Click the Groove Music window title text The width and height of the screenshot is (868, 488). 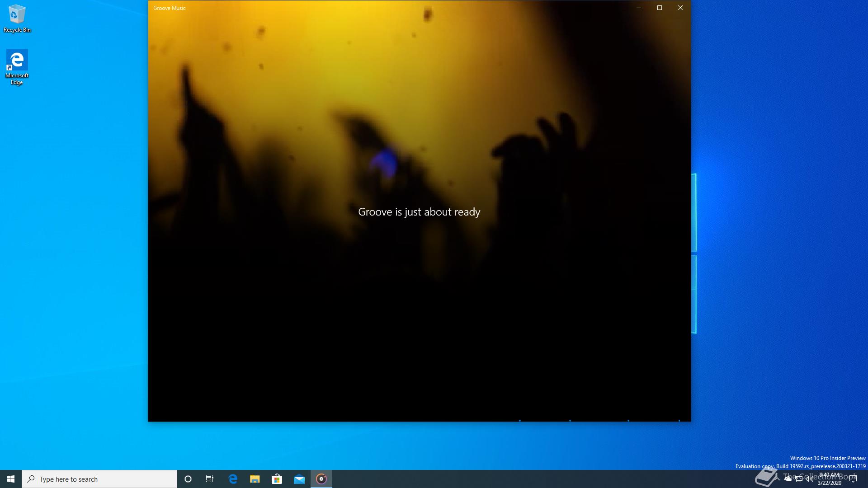pos(170,8)
